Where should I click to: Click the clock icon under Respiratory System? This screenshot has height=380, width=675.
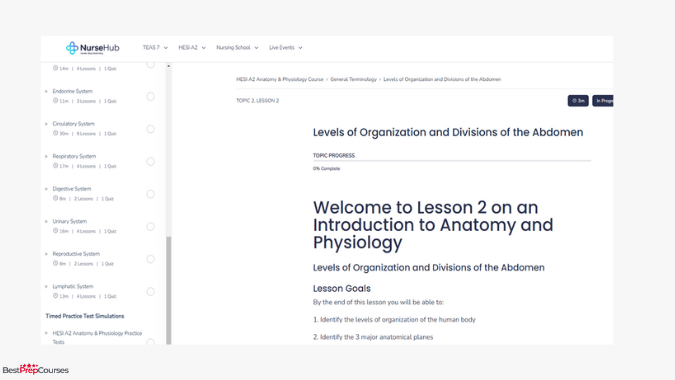[55, 166]
